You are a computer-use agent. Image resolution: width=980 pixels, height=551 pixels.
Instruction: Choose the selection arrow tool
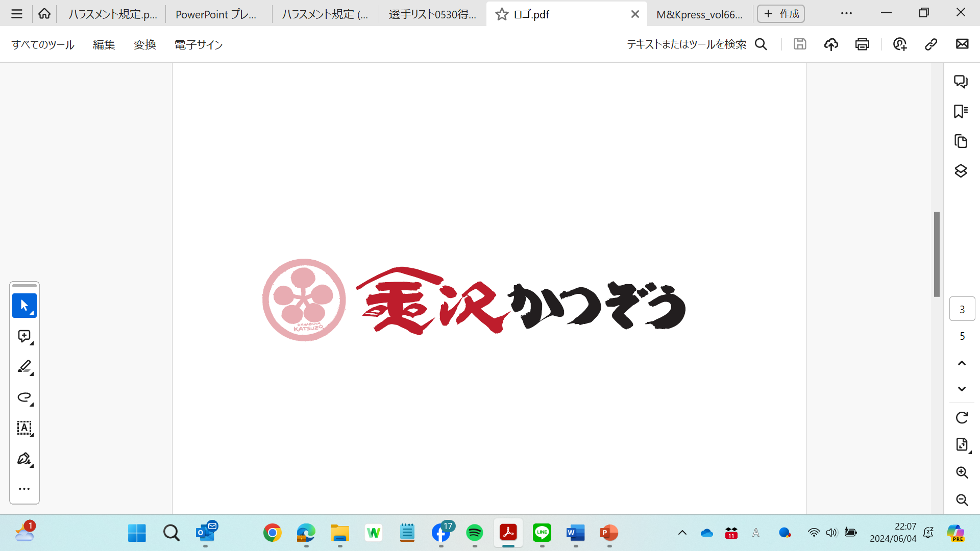tap(24, 306)
